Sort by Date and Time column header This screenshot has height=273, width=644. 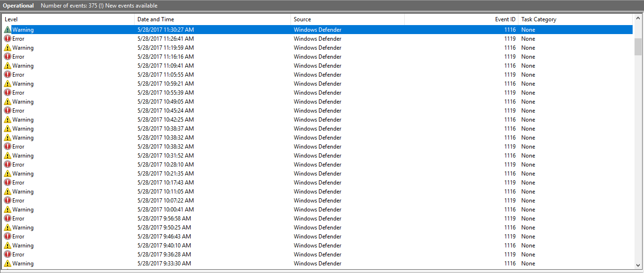[x=213, y=19]
